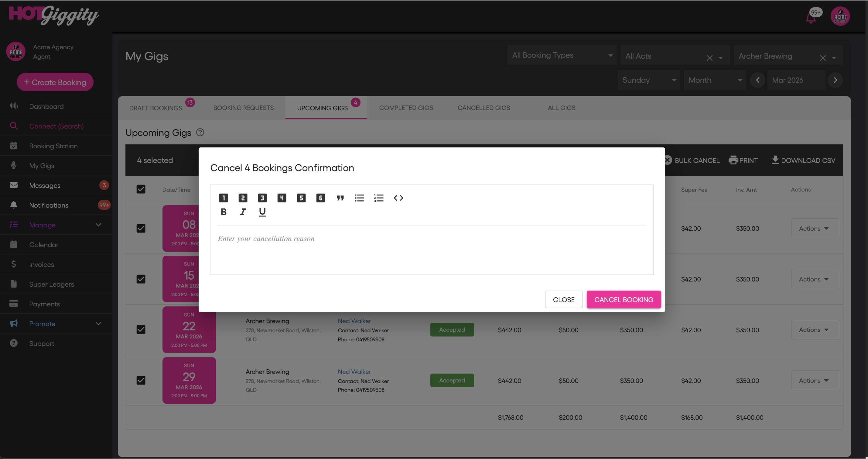Open Draft Bookings tab
Image resolution: width=868 pixels, height=459 pixels.
[156, 108]
